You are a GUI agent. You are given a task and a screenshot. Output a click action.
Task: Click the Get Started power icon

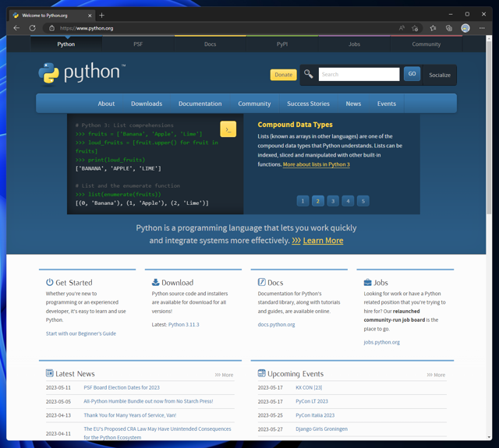click(x=49, y=282)
